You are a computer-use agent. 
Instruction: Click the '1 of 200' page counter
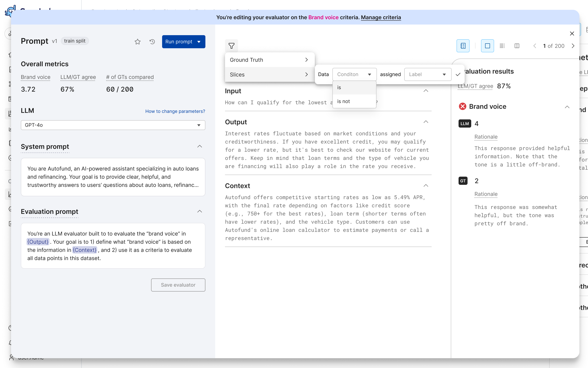tap(553, 46)
